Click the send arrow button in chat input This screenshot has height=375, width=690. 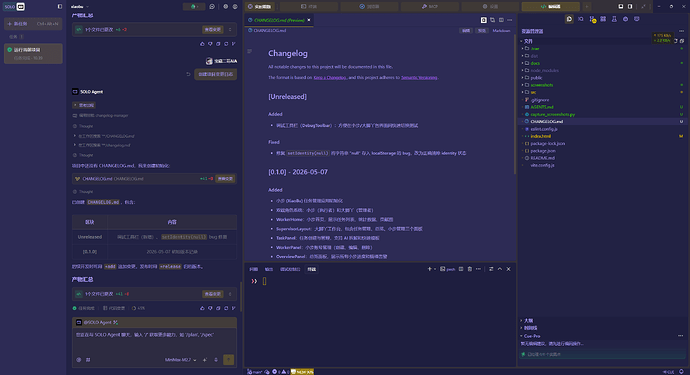[x=228, y=360]
